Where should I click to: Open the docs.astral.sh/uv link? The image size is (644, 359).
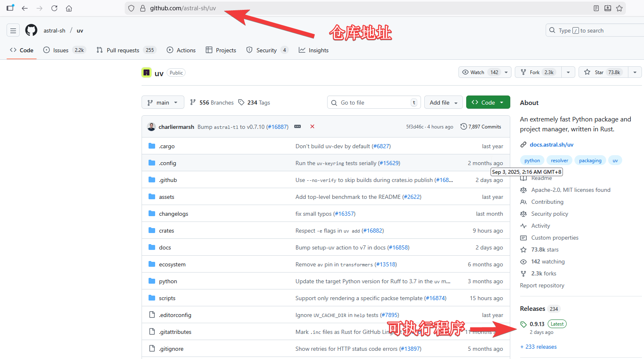(x=551, y=145)
